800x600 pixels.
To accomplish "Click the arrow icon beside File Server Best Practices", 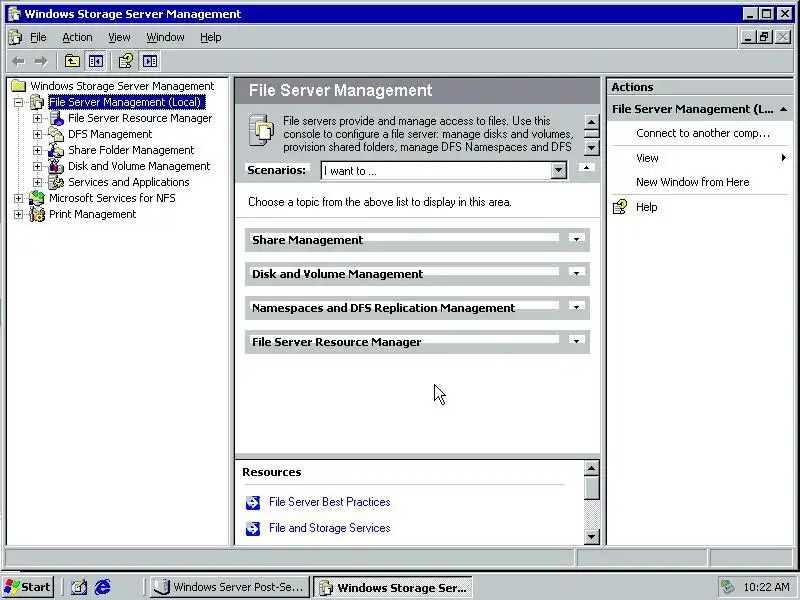I will (253, 503).
